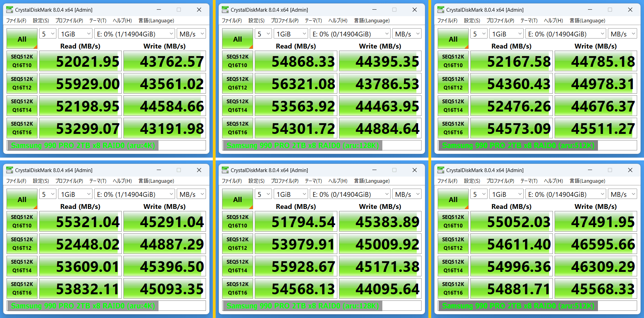Click comment field in bottom aru:512K window
This screenshot has width=644, height=318.
(537, 306)
